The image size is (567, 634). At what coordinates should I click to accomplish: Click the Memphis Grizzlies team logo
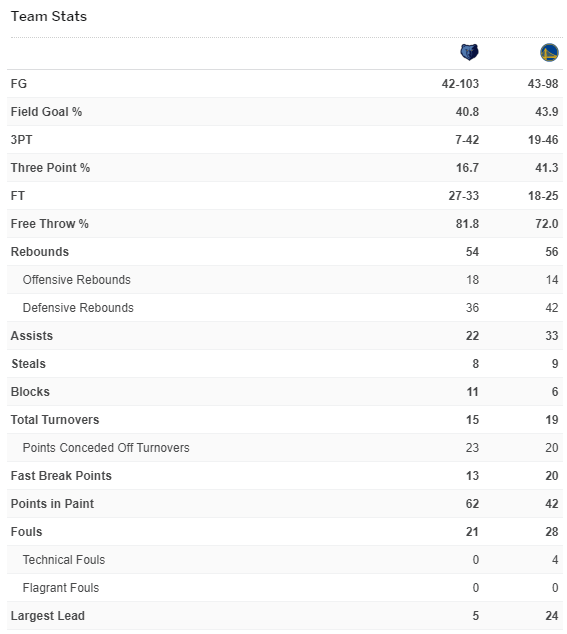point(469,52)
